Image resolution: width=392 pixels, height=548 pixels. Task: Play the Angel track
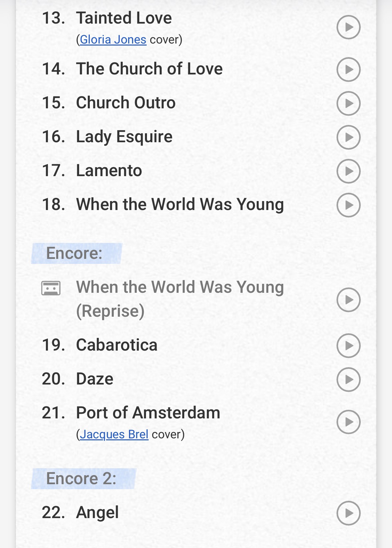pyautogui.click(x=348, y=513)
